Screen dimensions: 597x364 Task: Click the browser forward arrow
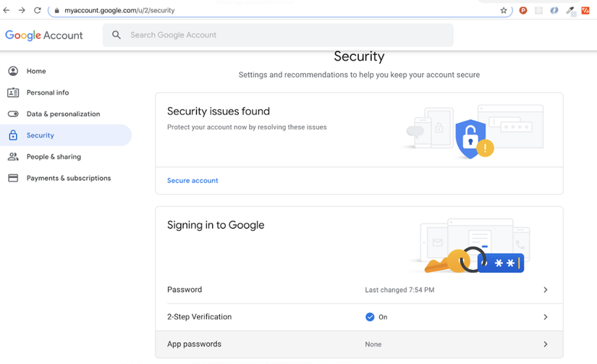click(22, 11)
